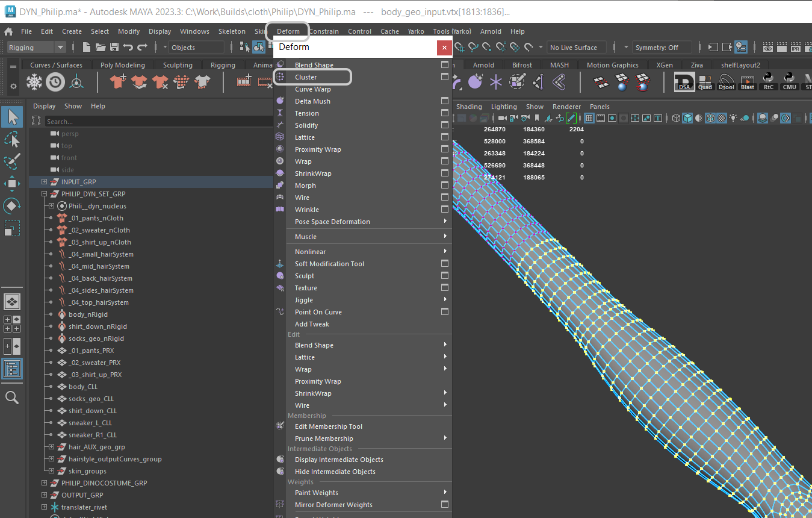Image resolution: width=812 pixels, height=518 pixels.
Task: Click the Create nCloth shirt-plus icon
Action: pyautogui.click(x=119, y=82)
